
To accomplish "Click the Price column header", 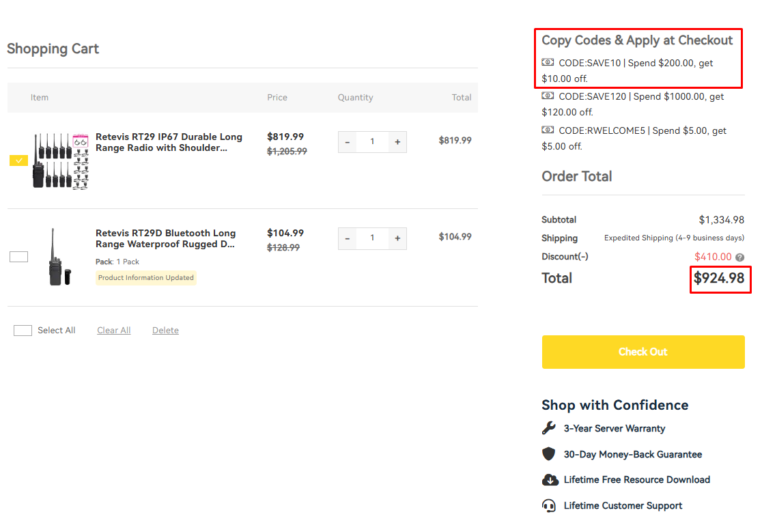I will coord(277,98).
